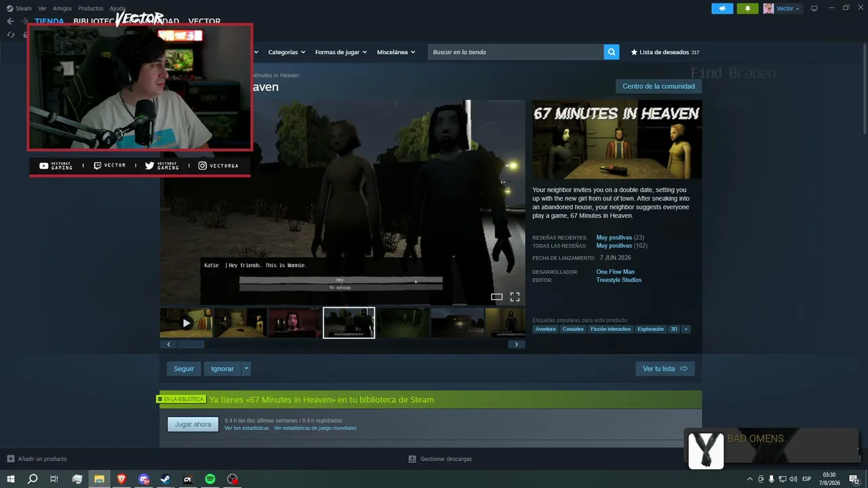Click the 67 Minutes in Heaven header image

click(x=617, y=140)
